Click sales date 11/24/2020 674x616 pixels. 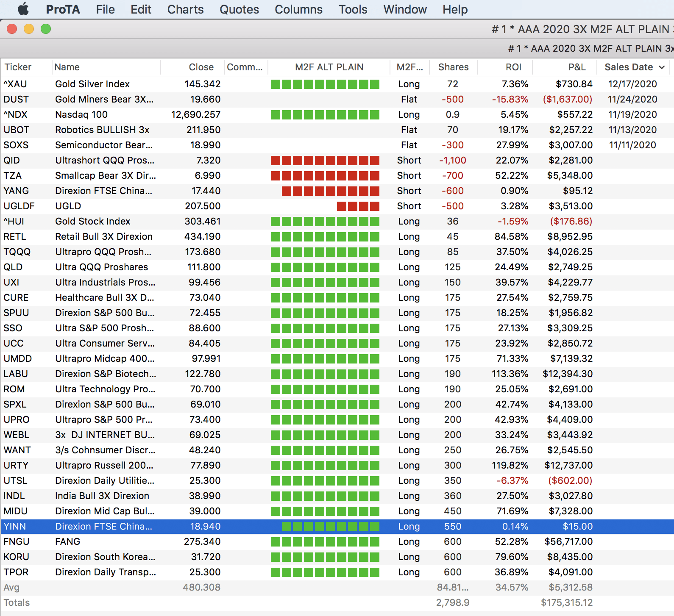(632, 99)
